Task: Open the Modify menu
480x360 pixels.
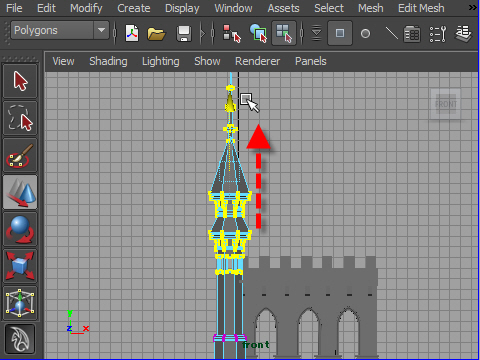Action: tap(86, 8)
